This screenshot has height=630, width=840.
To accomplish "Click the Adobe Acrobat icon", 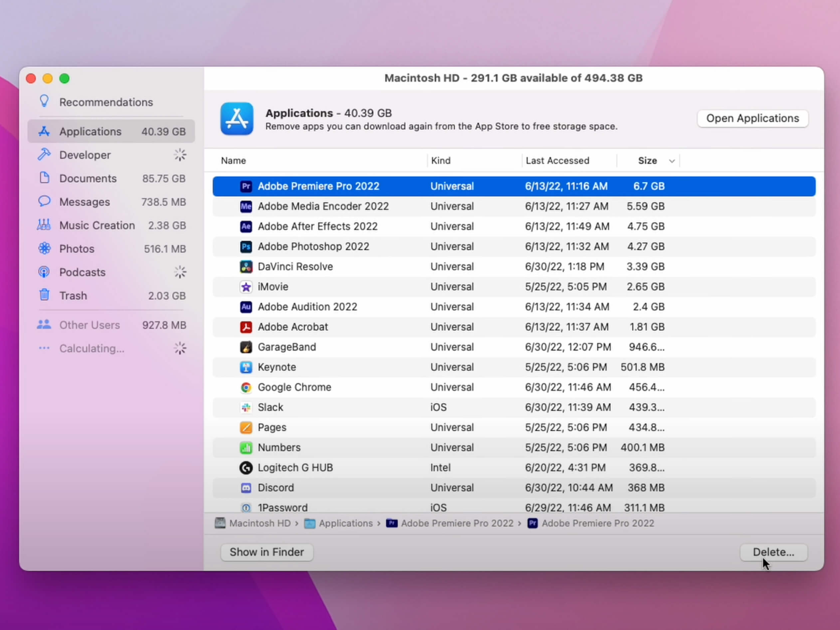I will (246, 327).
